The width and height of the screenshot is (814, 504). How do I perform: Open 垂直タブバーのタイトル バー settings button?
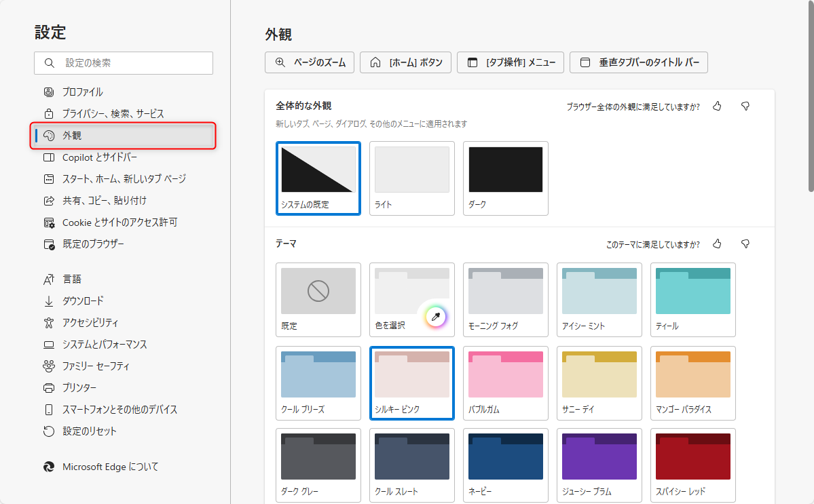point(639,62)
